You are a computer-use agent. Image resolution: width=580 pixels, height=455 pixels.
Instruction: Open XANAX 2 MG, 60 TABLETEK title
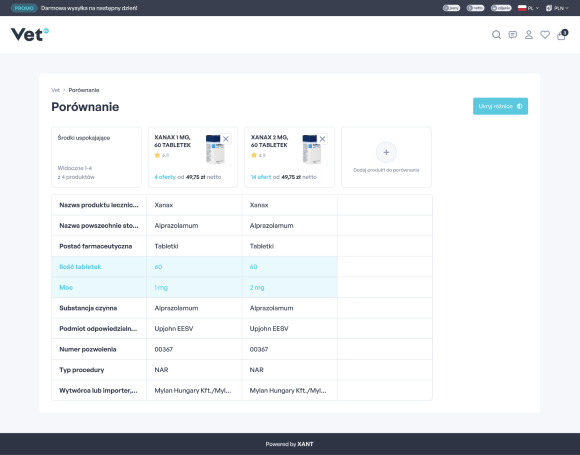269,141
